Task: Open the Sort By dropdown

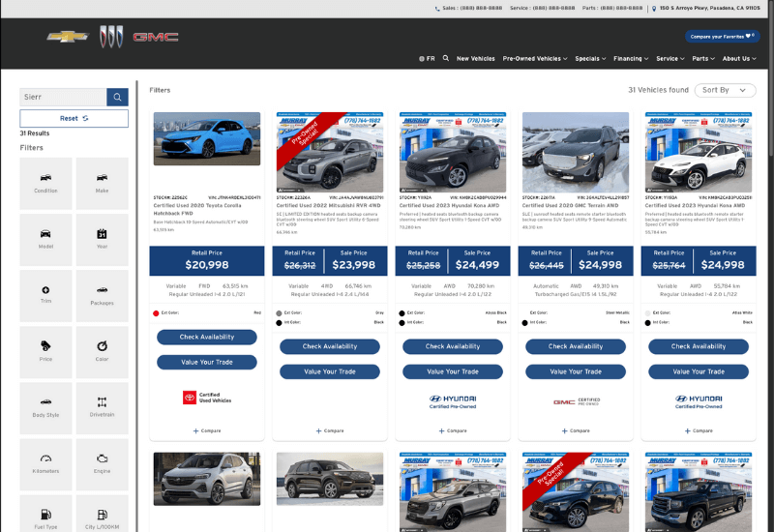Action: pyautogui.click(x=727, y=90)
